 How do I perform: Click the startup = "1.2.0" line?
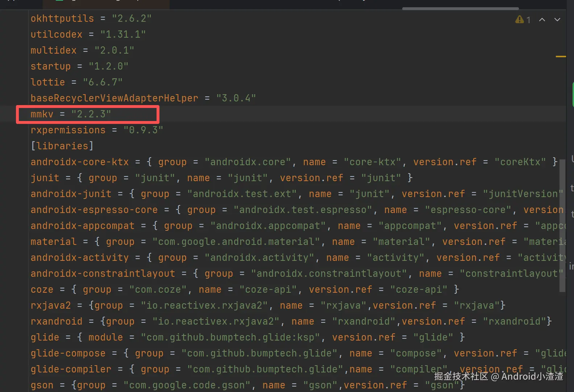(79, 66)
